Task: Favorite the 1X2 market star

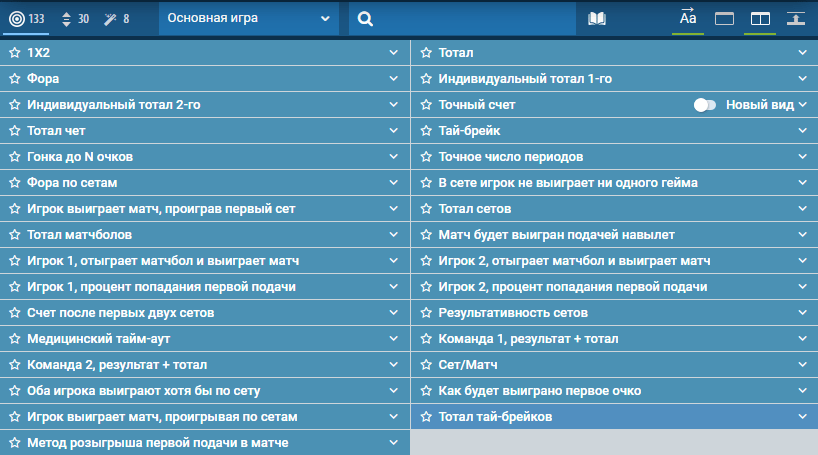Action: click(15, 52)
